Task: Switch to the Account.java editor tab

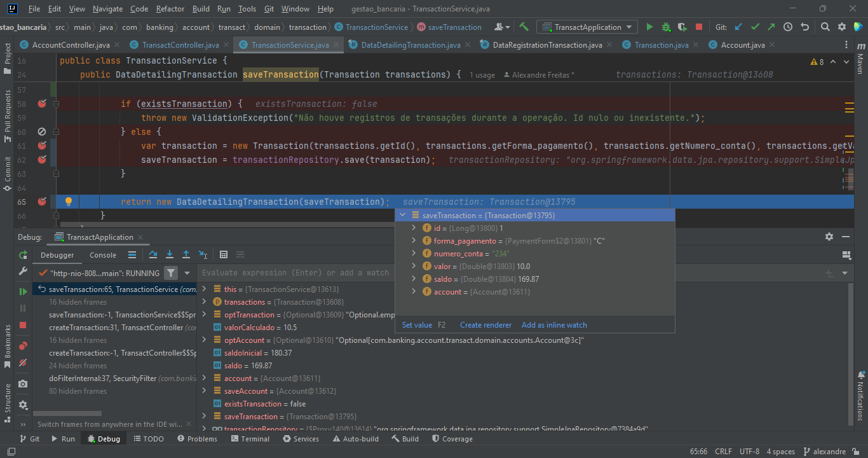Action: (743, 45)
